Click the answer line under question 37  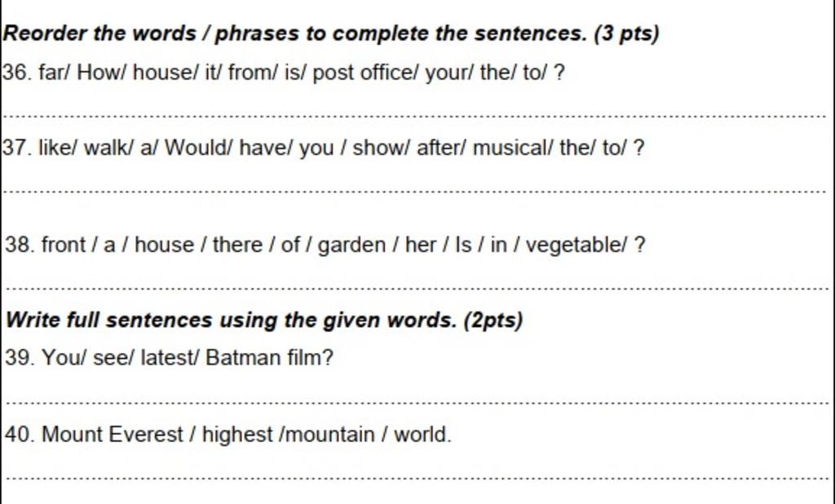[x=415, y=192]
